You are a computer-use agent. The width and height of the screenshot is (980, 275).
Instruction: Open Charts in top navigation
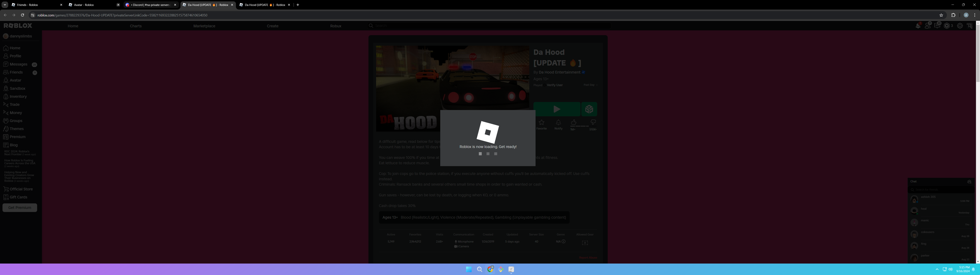click(x=136, y=26)
